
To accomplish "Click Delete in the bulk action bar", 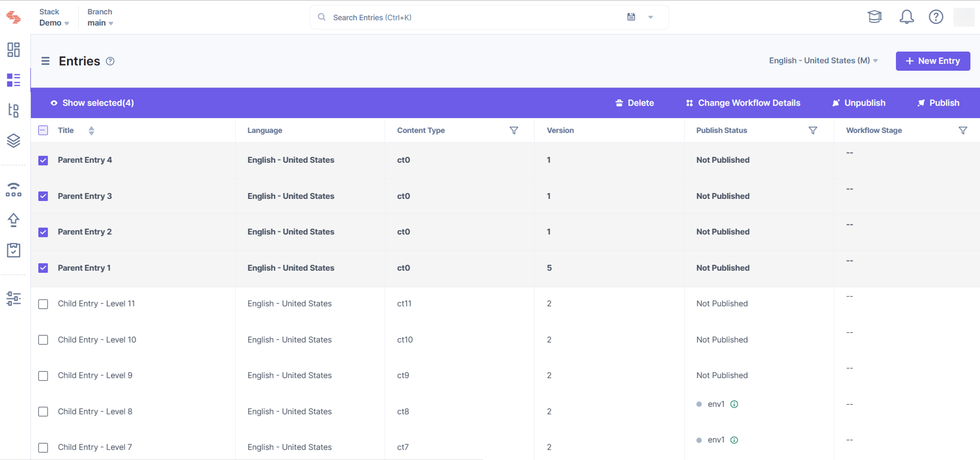I will [634, 103].
